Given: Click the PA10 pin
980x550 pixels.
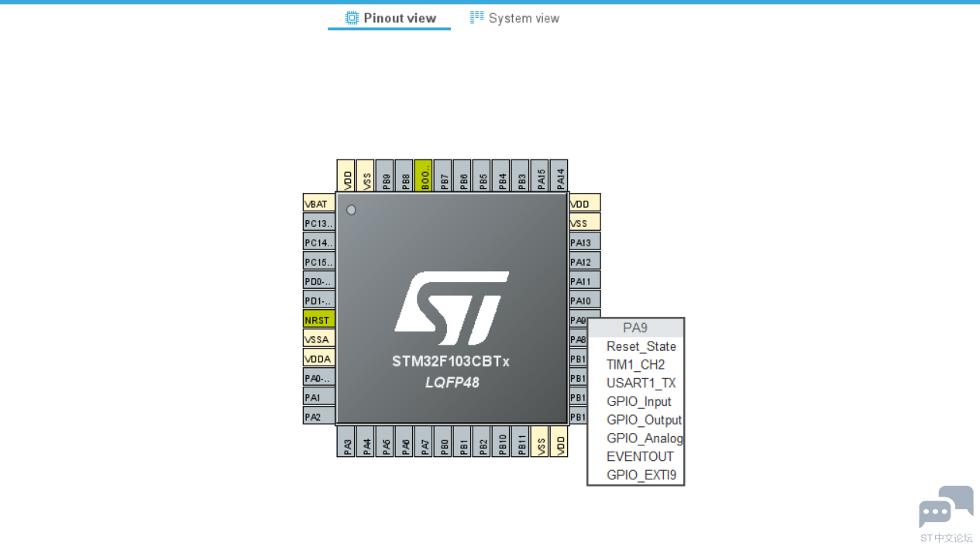Looking at the screenshot, I should [x=585, y=300].
